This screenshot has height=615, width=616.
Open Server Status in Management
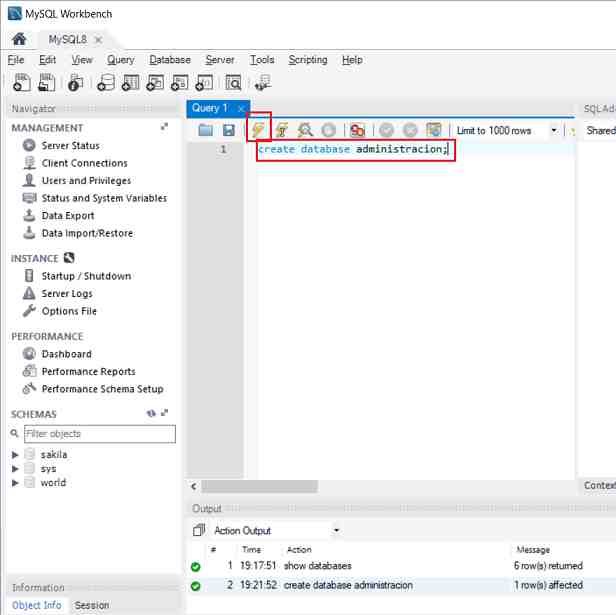[70, 146]
